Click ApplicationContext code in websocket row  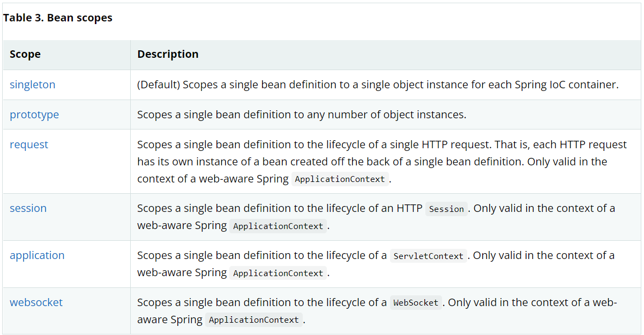pos(254,320)
